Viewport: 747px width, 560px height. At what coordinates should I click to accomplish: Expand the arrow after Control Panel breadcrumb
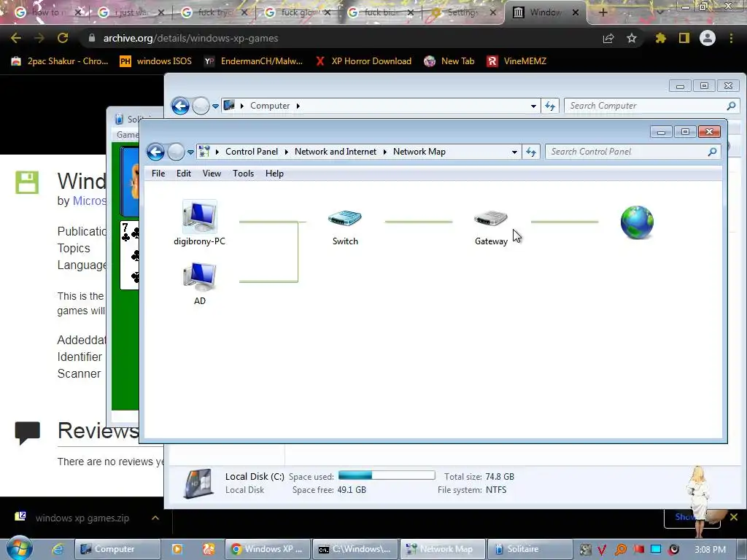286,152
